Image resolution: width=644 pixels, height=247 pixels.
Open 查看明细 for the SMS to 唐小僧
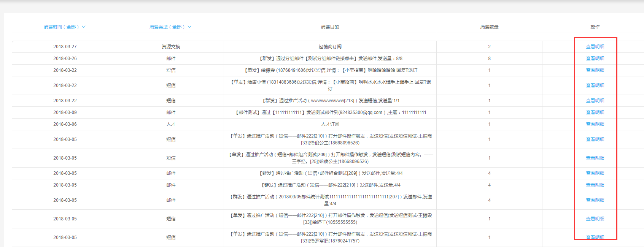click(x=595, y=85)
